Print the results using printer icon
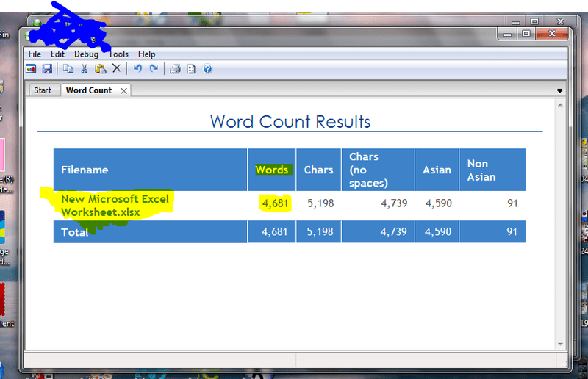Screen dimensions: 588x379 click(175, 69)
